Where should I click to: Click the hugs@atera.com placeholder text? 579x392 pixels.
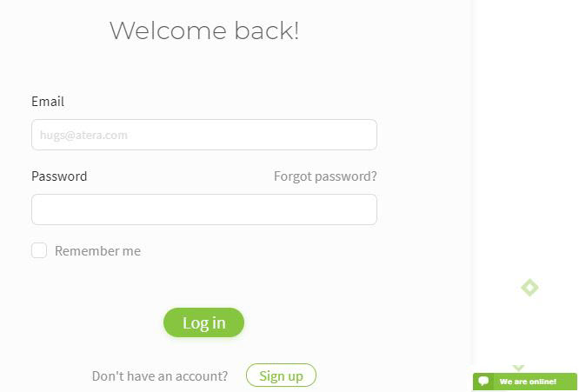pos(83,135)
